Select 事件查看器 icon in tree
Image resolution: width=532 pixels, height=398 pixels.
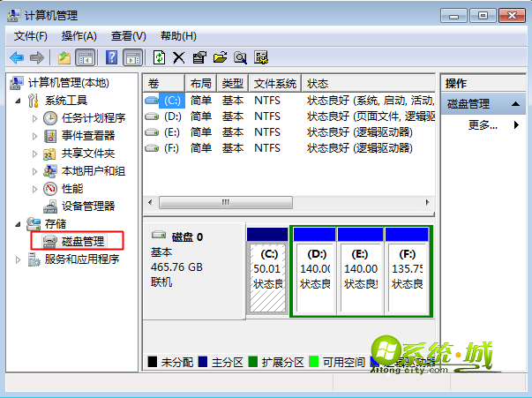point(50,136)
